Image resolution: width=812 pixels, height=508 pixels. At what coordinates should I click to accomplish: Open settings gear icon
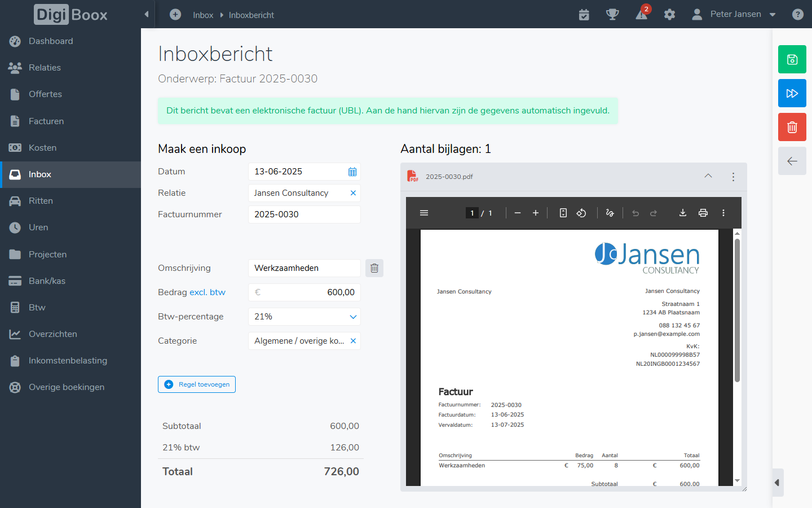(669, 15)
